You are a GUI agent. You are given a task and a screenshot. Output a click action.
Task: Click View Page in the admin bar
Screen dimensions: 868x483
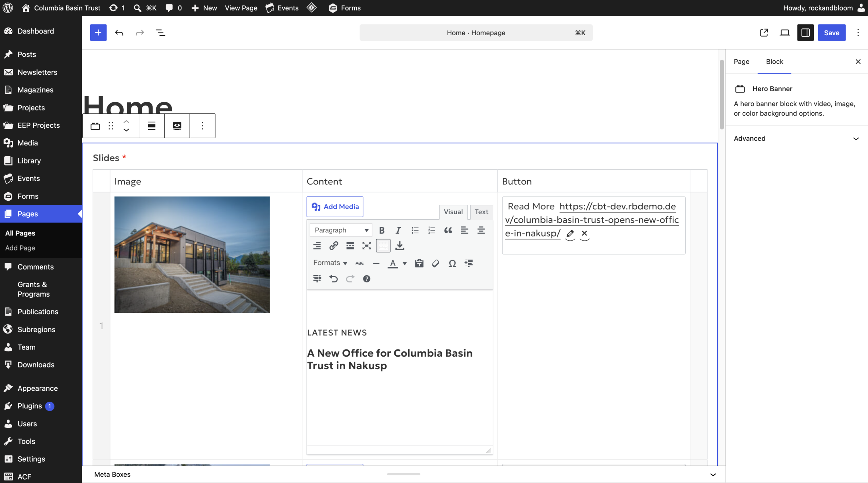[241, 8]
